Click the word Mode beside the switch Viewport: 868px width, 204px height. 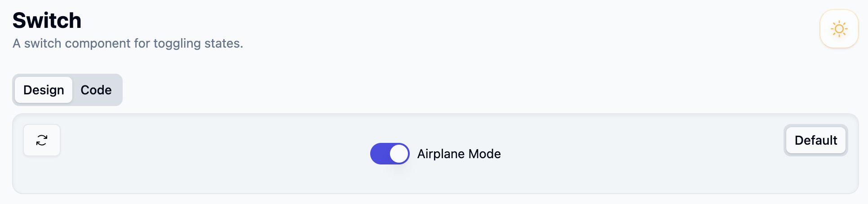[484, 154]
